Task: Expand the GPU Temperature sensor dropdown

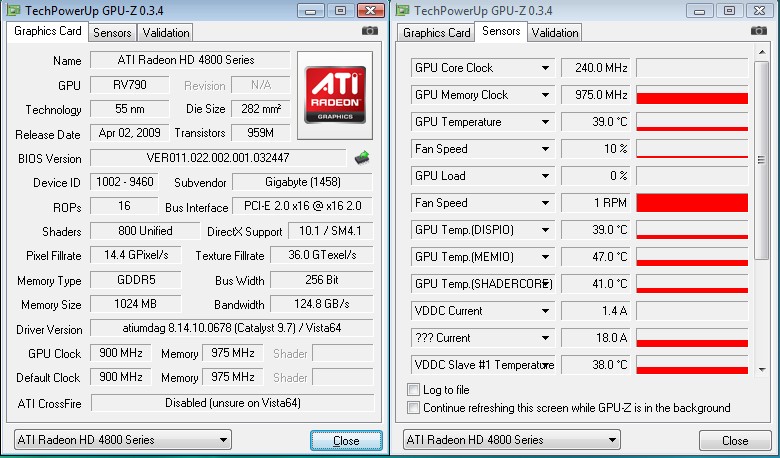Action: click(546, 122)
